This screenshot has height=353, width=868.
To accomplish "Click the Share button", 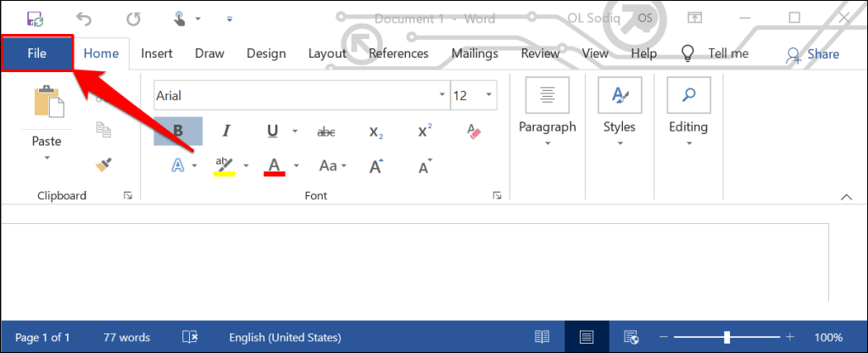I will click(812, 54).
